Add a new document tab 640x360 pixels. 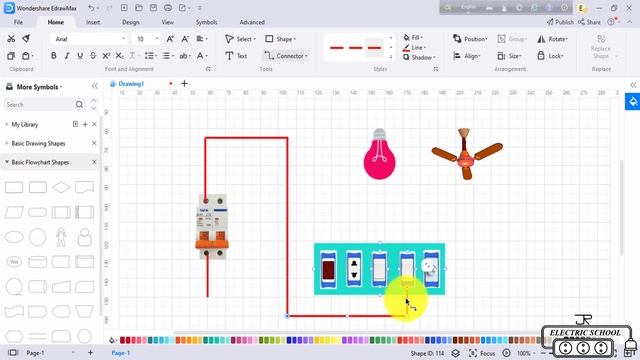(x=184, y=83)
